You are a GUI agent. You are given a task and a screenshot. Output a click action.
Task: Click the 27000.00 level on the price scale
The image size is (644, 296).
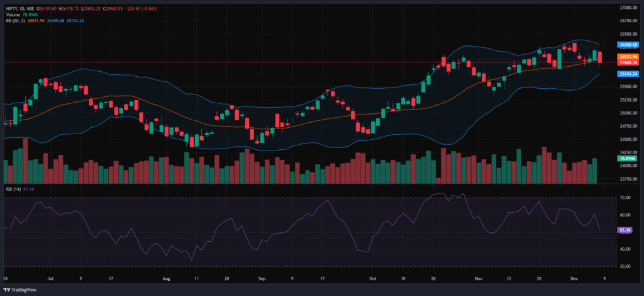(x=627, y=8)
